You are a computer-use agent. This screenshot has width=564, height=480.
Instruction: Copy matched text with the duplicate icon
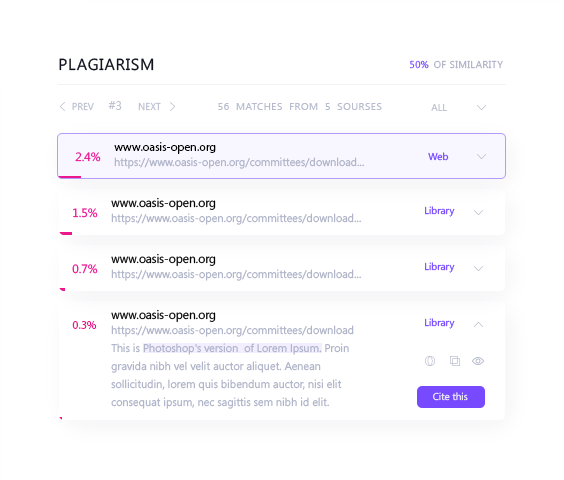455,361
